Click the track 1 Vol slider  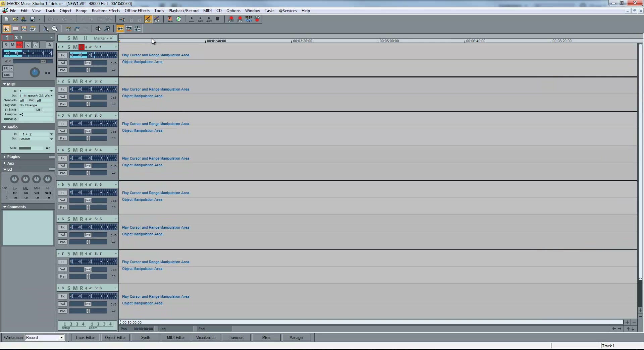[x=88, y=63]
